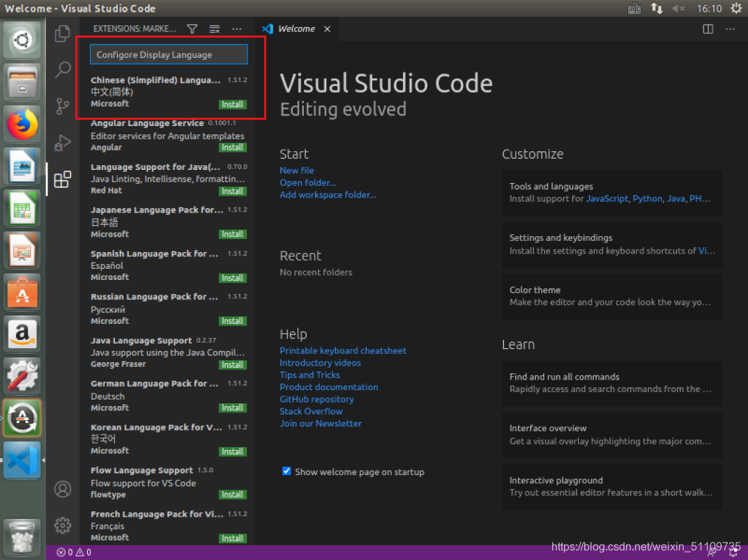Click the JavaScript language support link
Screen dimensions: 748x560
[x=606, y=199]
